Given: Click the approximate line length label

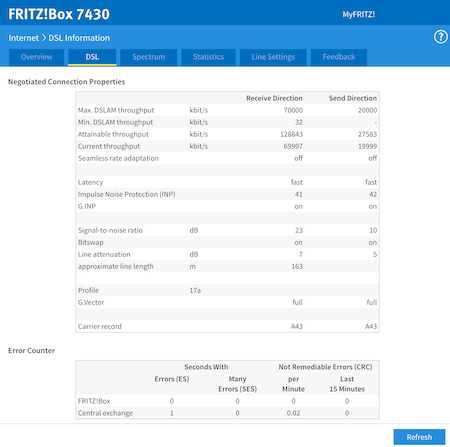Looking at the screenshot, I should [116, 266].
